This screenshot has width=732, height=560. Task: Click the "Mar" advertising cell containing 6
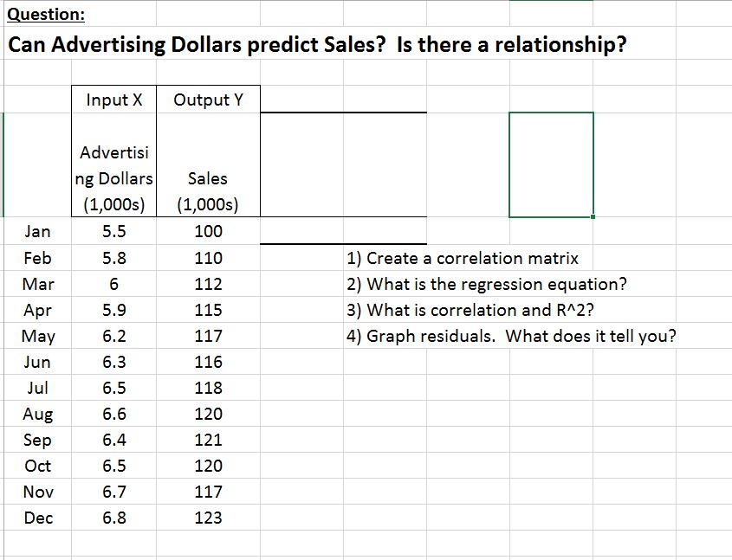(x=114, y=284)
